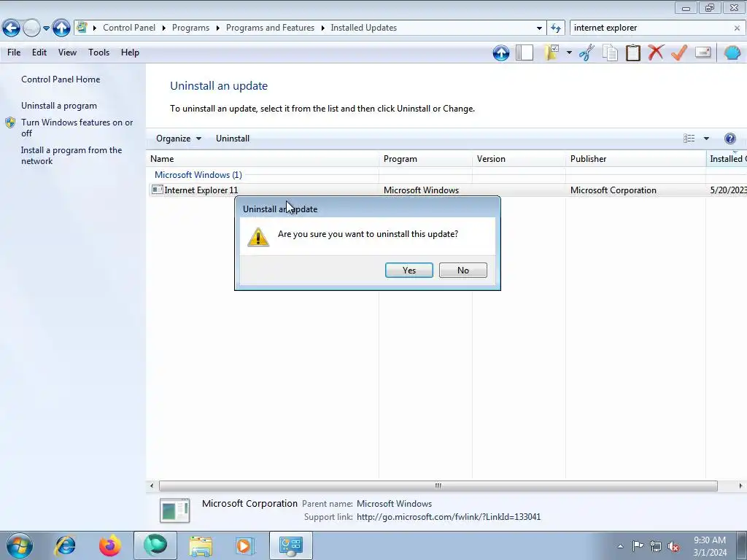Click the Paste clipboard toolbar icon
747x560 pixels.
point(632,52)
